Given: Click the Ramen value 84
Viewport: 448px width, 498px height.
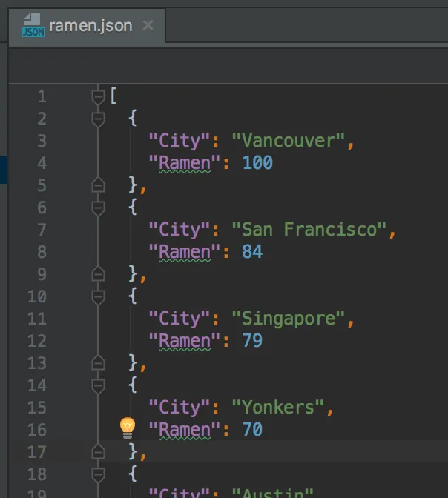Looking at the screenshot, I should click(x=252, y=251).
